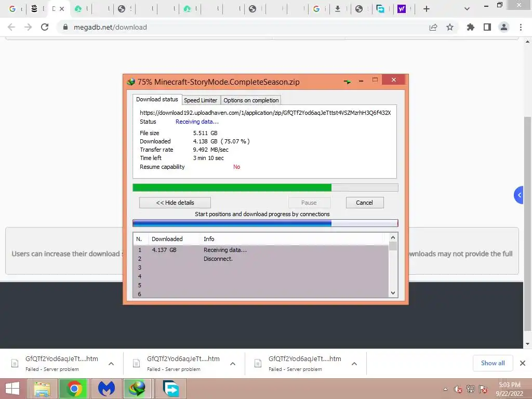Click Chrome forward arrow
Screen dimensions: 532x399
point(28,27)
